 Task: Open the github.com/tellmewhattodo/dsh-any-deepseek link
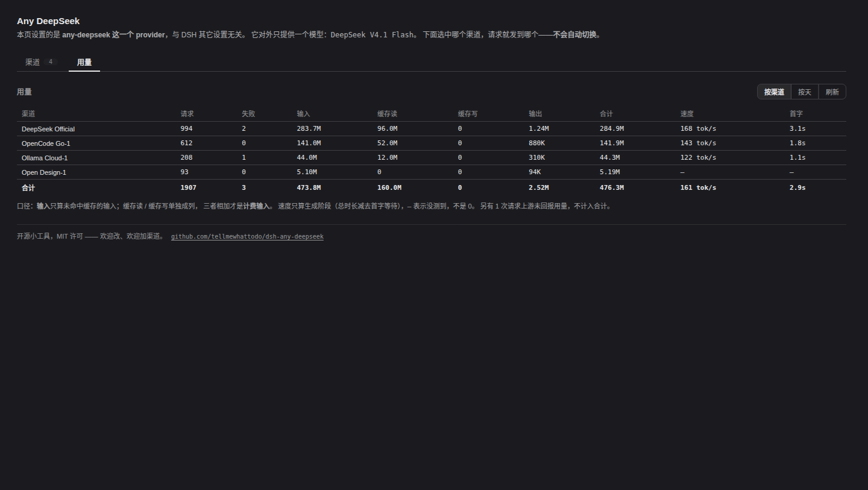(x=247, y=237)
